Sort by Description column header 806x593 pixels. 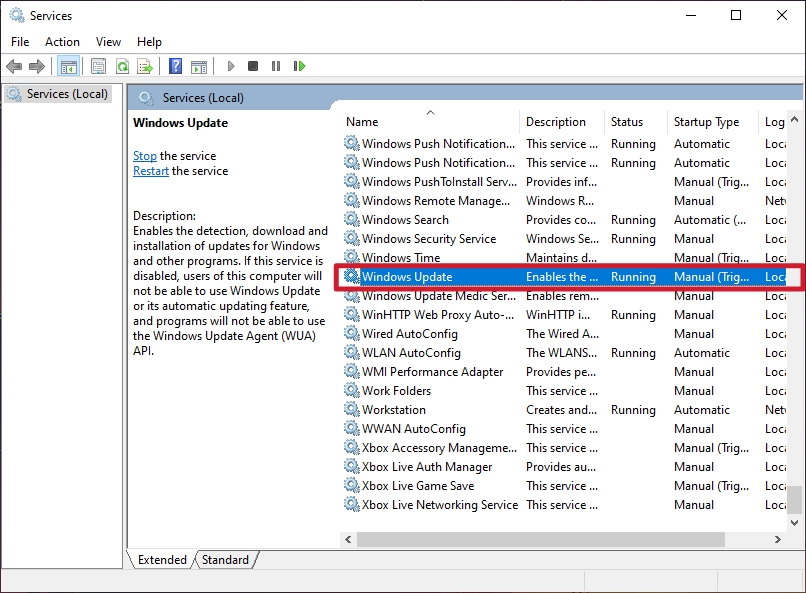point(561,122)
